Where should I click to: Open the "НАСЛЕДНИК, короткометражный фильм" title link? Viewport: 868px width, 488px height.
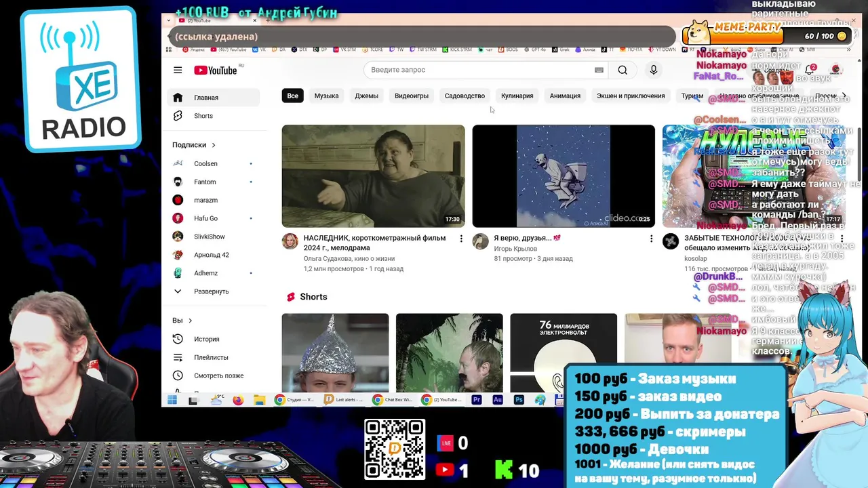[374, 243]
